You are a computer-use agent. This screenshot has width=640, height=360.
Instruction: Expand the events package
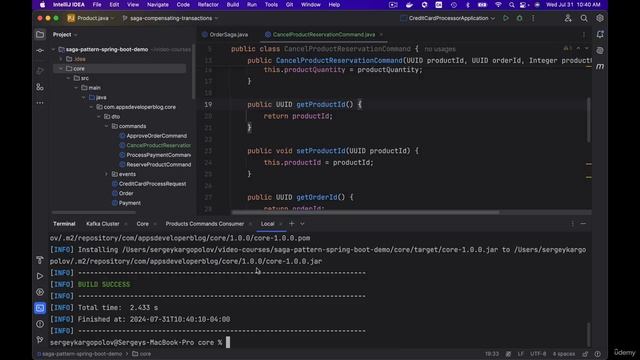tap(107, 174)
